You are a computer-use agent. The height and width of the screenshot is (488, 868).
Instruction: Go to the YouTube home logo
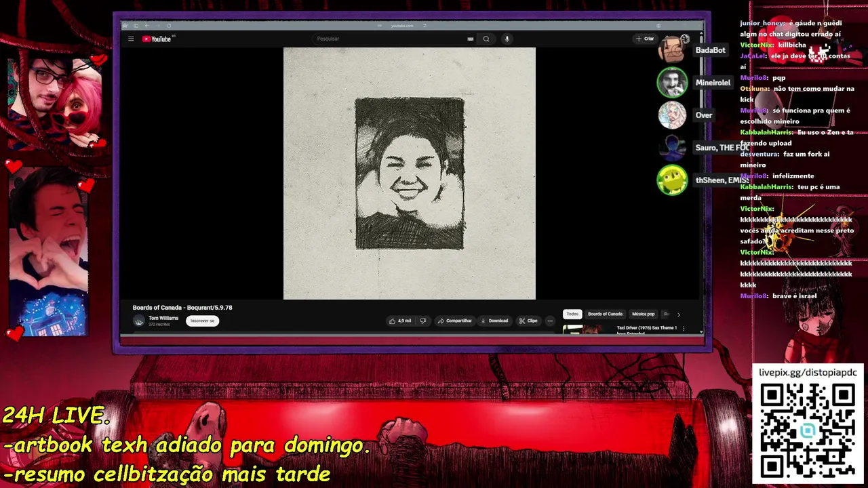point(158,39)
